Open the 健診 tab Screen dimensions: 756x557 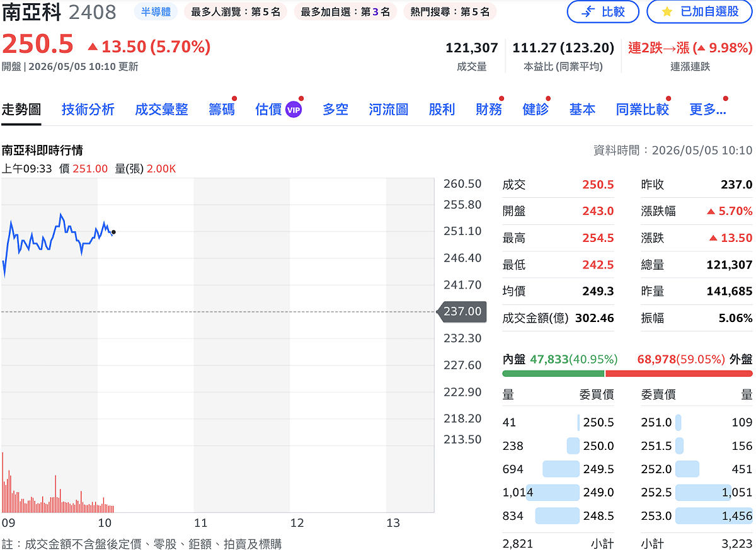(535, 110)
